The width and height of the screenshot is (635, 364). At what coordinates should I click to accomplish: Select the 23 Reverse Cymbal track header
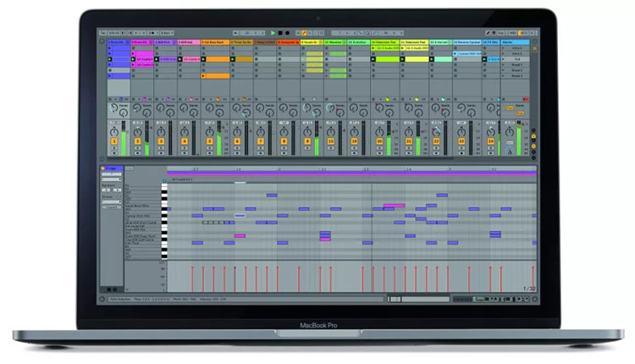coord(467,42)
